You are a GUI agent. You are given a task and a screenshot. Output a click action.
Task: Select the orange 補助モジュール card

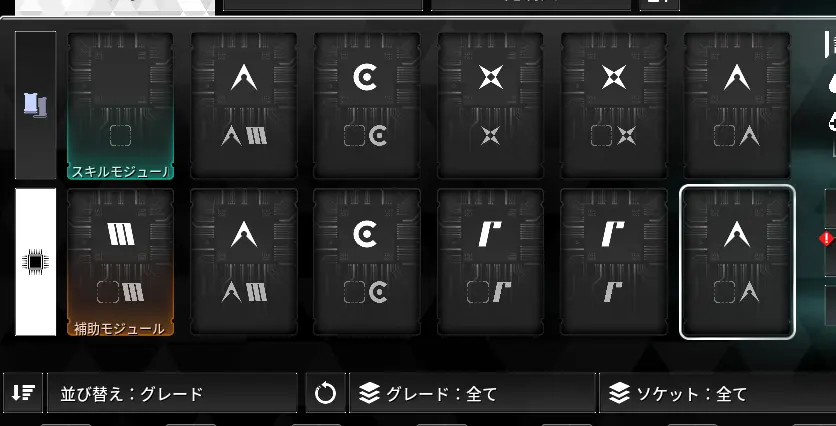(x=120, y=262)
